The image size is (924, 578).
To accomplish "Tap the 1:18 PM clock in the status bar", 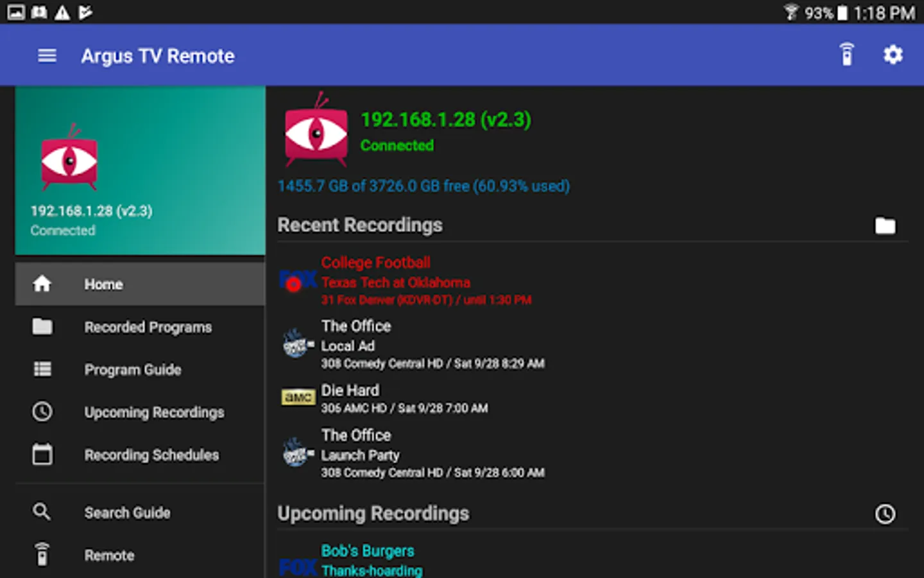I will 884,13.
